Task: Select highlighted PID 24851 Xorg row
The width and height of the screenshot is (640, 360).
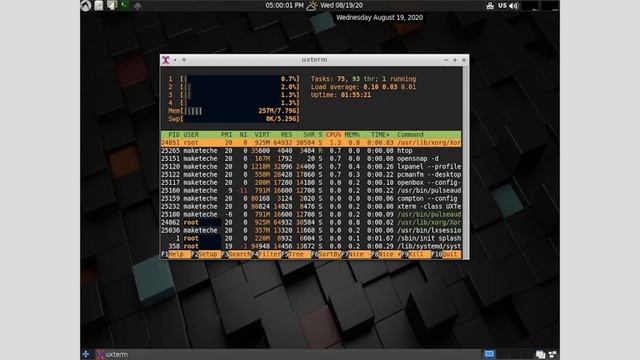Action: click(x=311, y=143)
